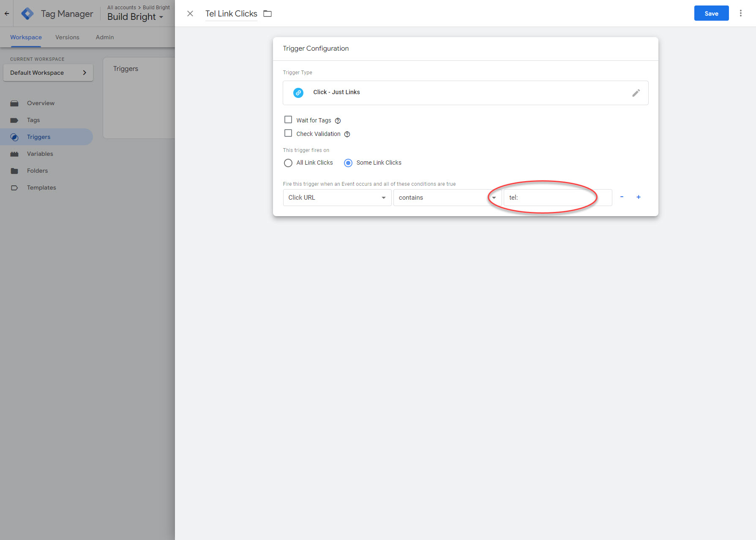Viewport: 756px width, 540px height.
Task: Open the contains operator dropdown
Action: (447, 198)
